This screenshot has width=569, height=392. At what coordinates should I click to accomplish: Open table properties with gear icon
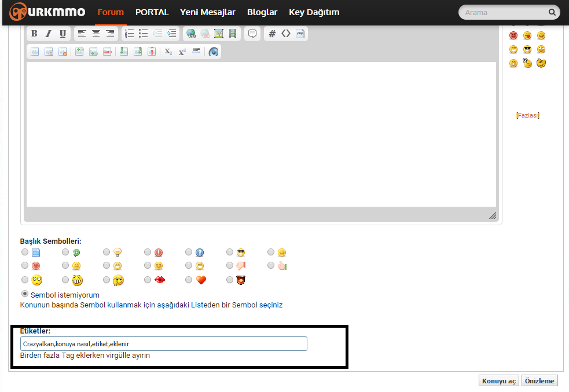point(49,52)
